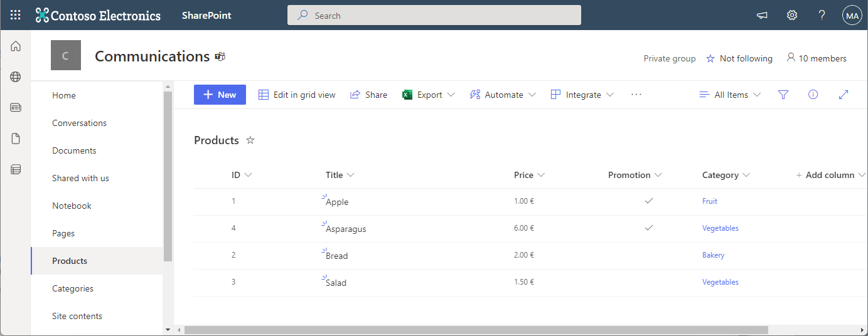Open the MA account avatar
Image resolution: width=868 pixels, height=336 pixels.
pyautogui.click(x=852, y=16)
